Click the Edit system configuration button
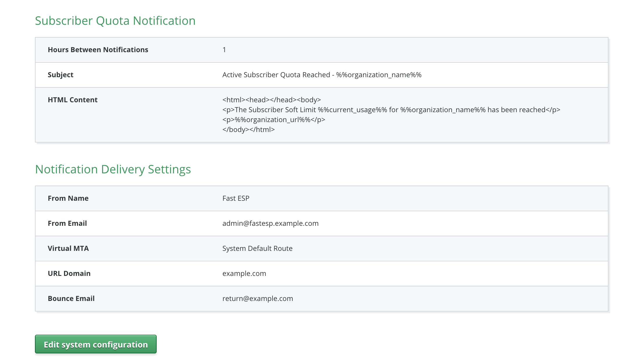Image resolution: width=644 pixels, height=363 pixels. (95, 344)
